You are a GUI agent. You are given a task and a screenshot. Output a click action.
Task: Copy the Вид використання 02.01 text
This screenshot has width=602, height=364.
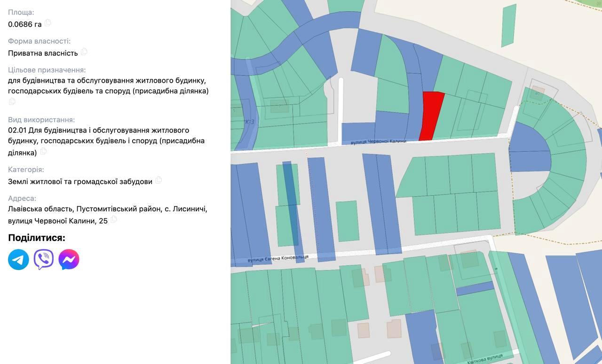[44, 151]
